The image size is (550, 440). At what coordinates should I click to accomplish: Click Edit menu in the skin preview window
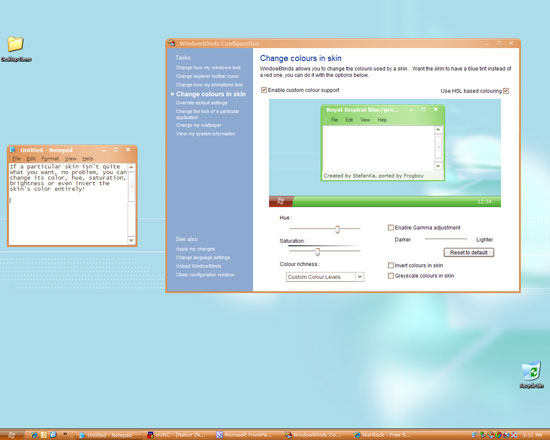[x=349, y=120]
